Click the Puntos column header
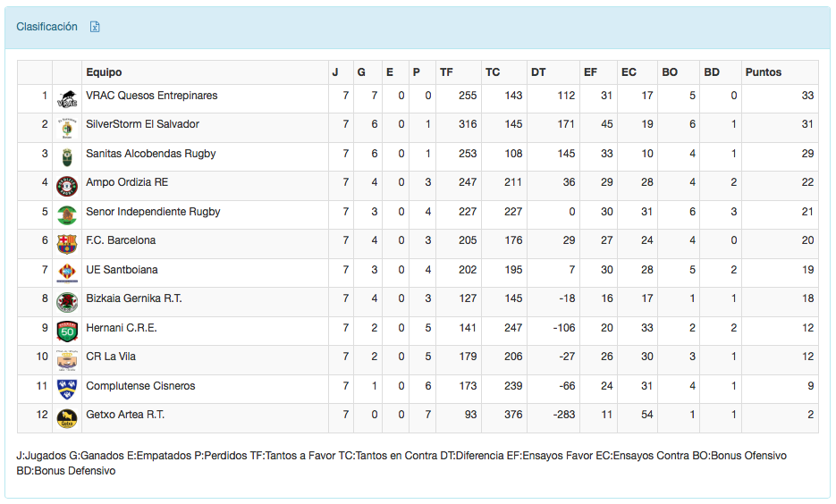The image size is (836, 504). point(763,72)
